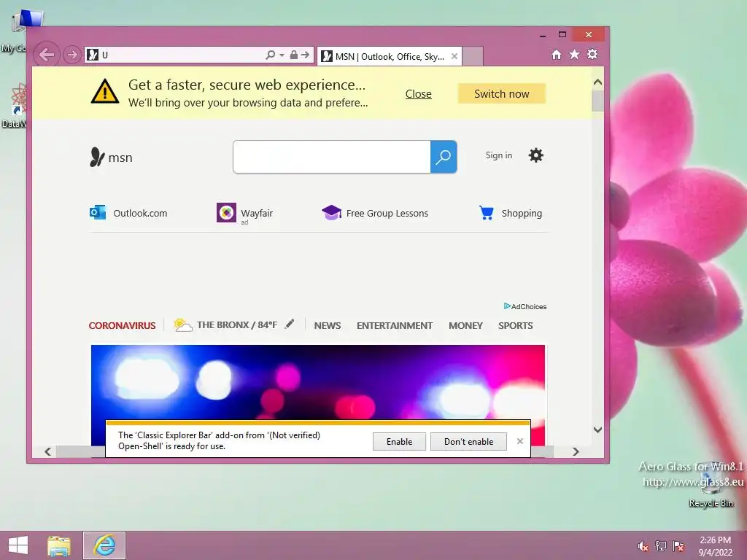Dismiss the add-on notification with X

pyautogui.click(x=519, y=441)
